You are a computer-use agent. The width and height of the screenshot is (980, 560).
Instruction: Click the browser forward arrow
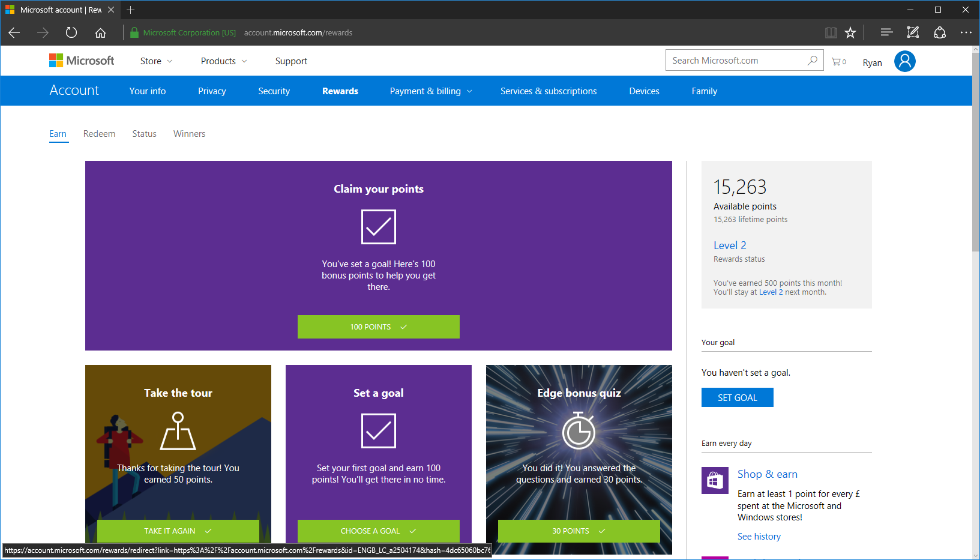[x=43, y=32]
